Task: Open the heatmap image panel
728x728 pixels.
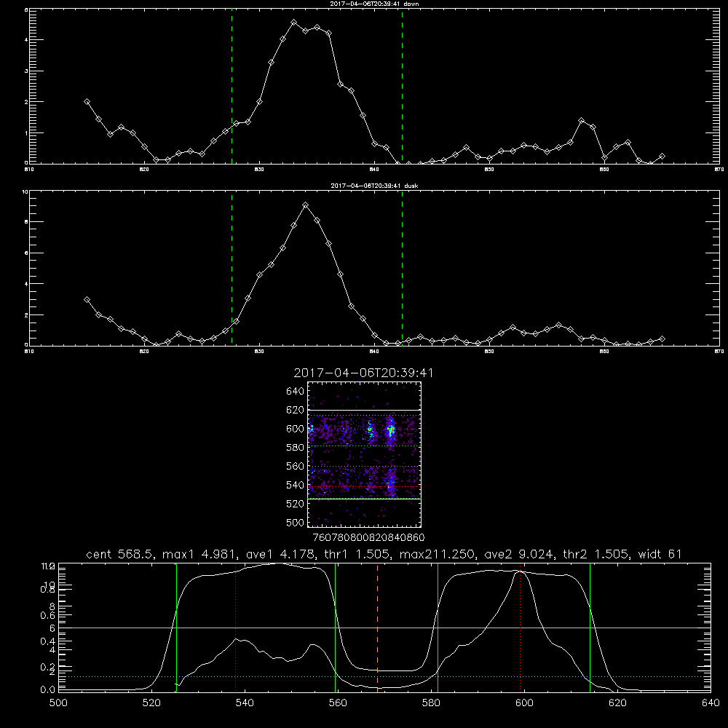Action: [x=365, y=454]
